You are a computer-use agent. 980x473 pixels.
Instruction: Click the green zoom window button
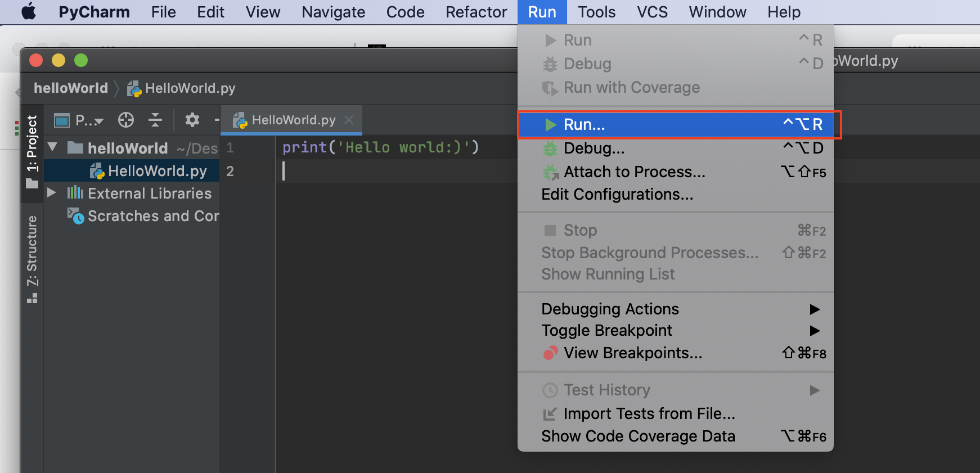click(x=81, y=60)
